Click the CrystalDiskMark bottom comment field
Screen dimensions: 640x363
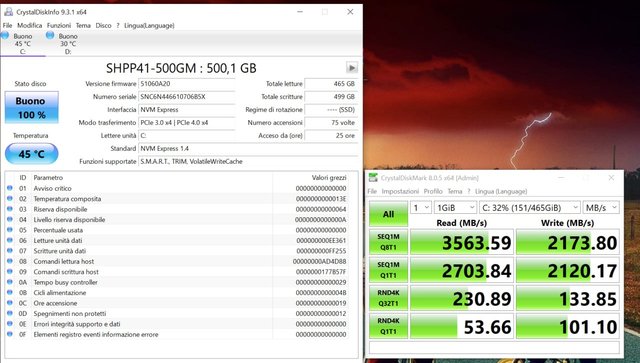point(494,347)
